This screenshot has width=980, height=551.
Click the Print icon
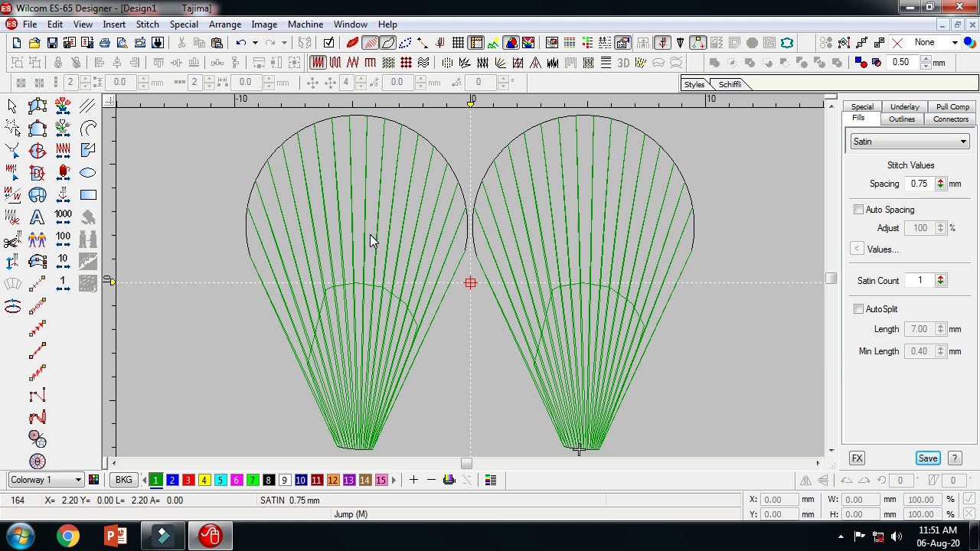click(105, 43)
